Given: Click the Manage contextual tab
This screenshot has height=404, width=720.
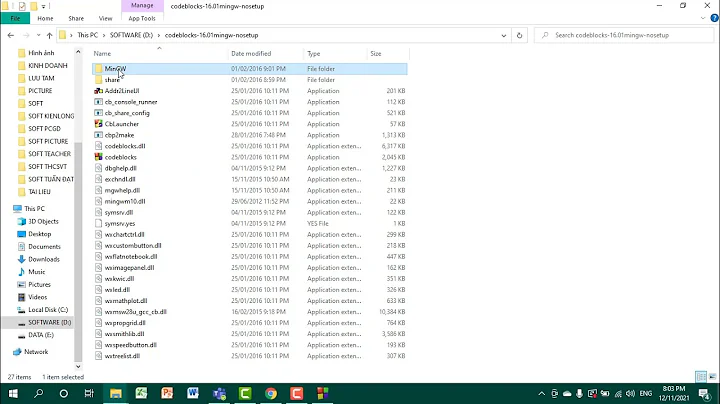Looking at the screenshot, I should tap(142, 6).
